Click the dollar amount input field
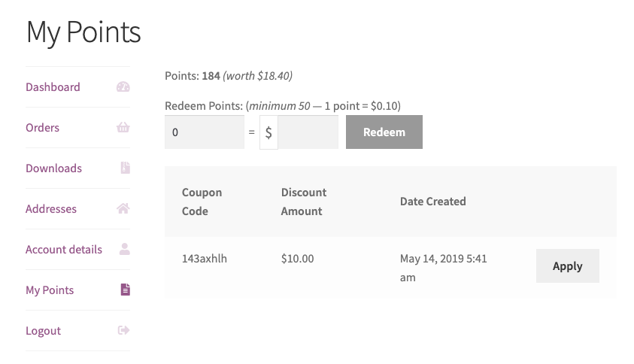Viewport: 634px width, 364px height. (308, 132)
